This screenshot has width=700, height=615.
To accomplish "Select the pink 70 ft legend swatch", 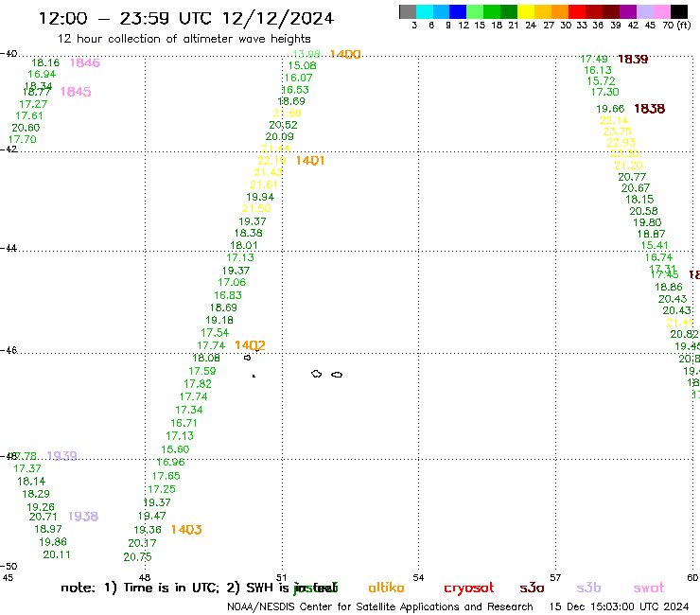I will coord(661,11).
